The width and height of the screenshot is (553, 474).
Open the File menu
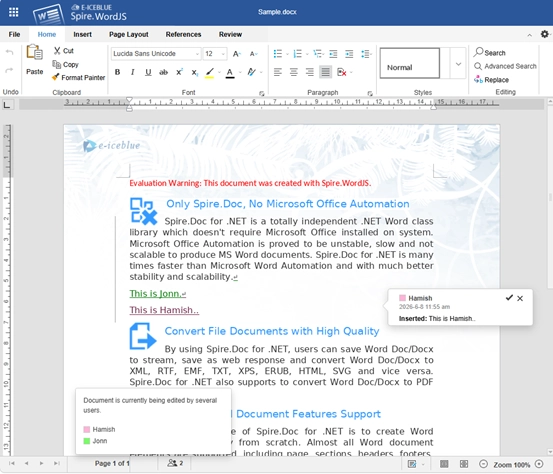click(14, 35)
